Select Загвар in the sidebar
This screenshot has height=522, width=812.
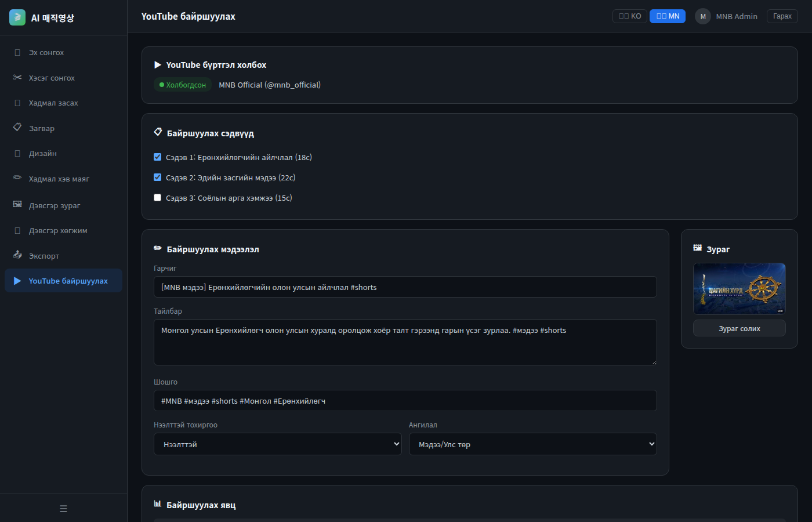(64, 128)
